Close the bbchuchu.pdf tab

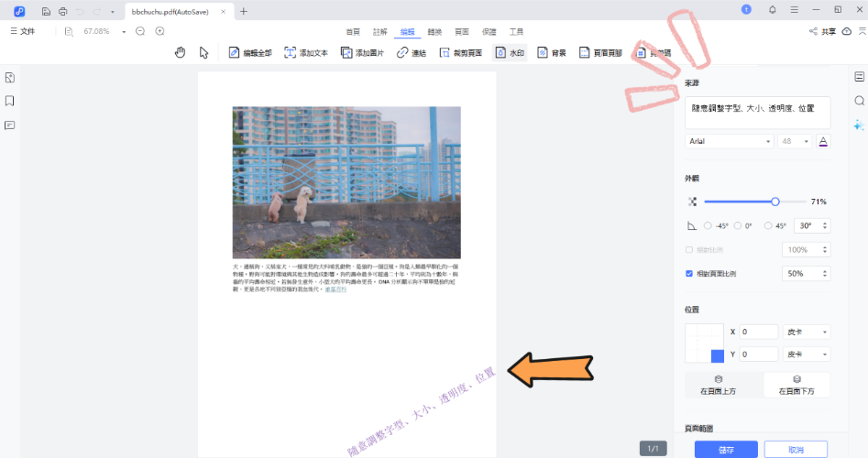(223, 12)
